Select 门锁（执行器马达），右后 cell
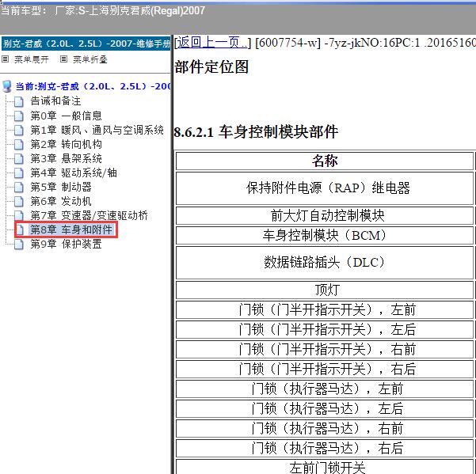This screenshot has height=474, width=476. 325,448
